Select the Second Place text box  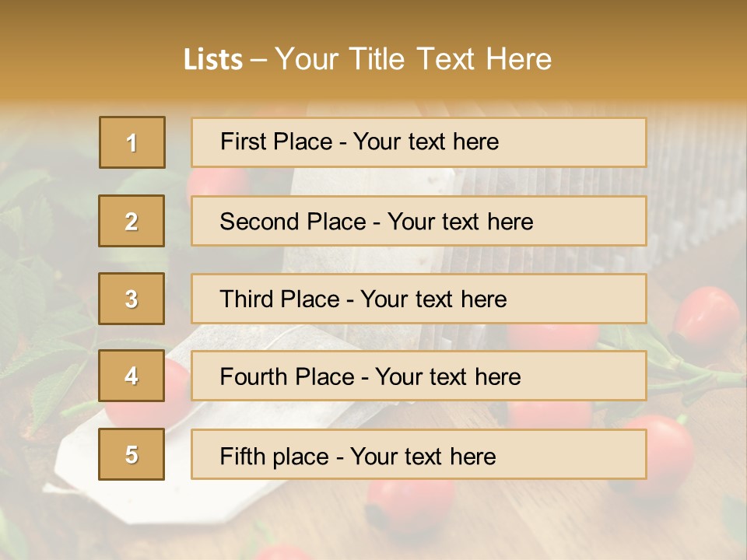click(x=419, y=222)
